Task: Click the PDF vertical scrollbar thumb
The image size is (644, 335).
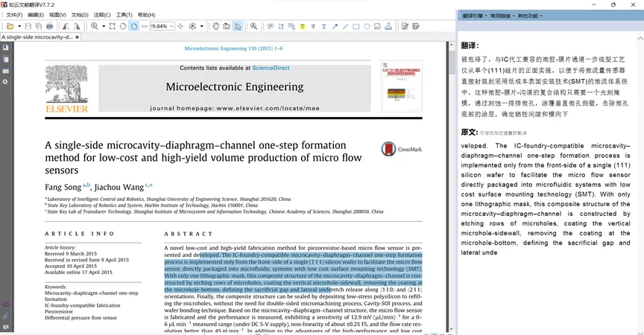Action: click(451, 63)
